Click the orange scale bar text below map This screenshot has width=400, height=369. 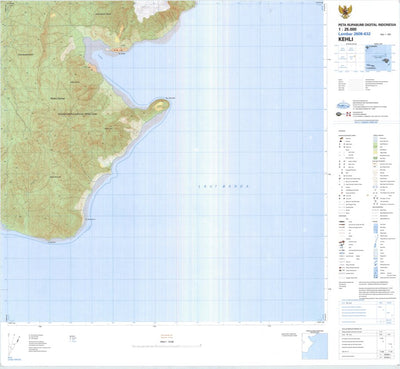167,337
